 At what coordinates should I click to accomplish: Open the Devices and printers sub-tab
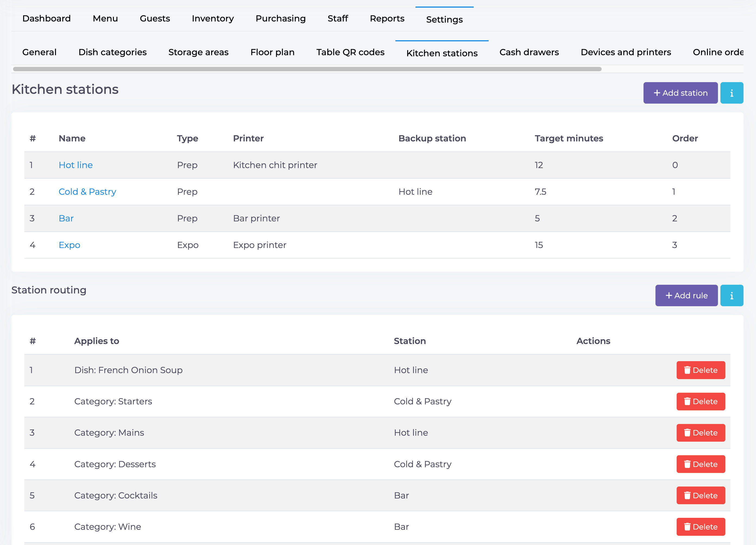click(x=626, y=52)
